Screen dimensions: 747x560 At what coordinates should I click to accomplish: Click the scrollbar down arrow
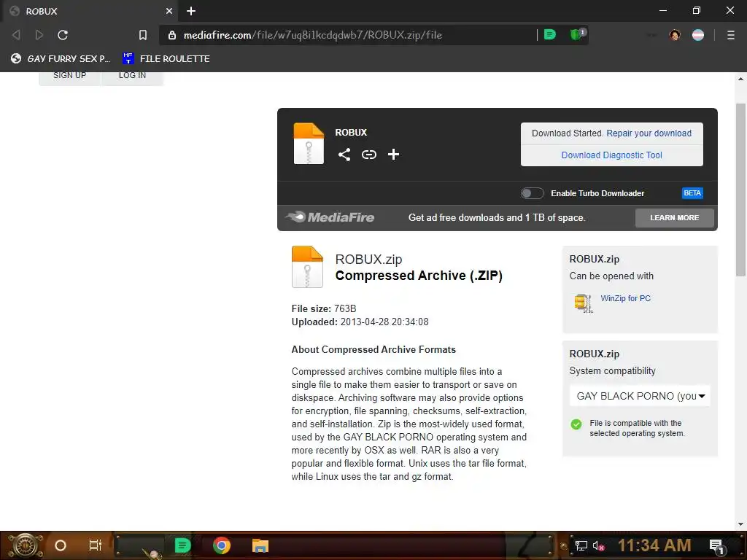point(740,524)
